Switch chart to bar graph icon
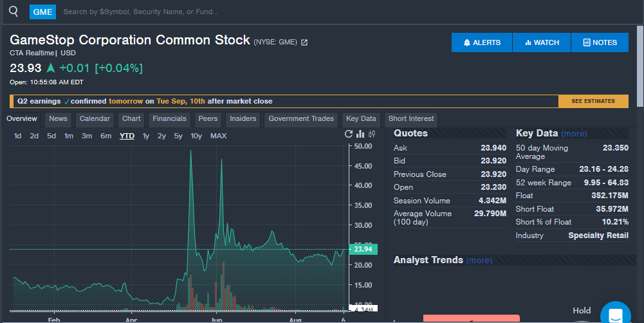The height and width of the screenshot is (323, 644). [x=360, y=134]
